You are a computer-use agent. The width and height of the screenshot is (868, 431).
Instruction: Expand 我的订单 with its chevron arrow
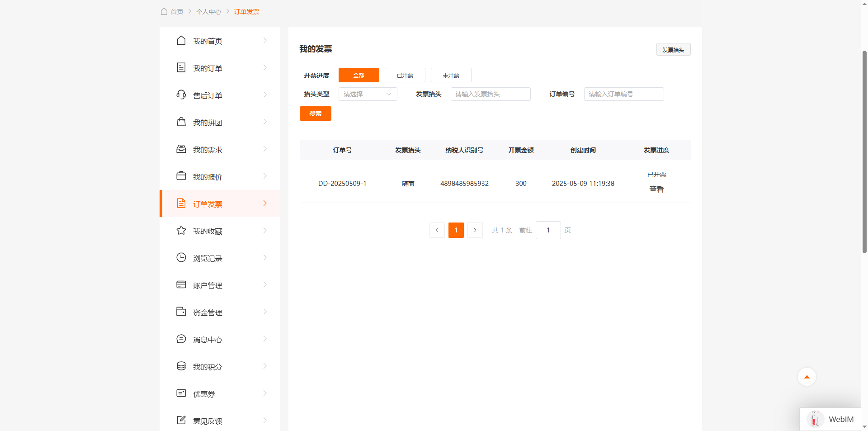point(265,68)
